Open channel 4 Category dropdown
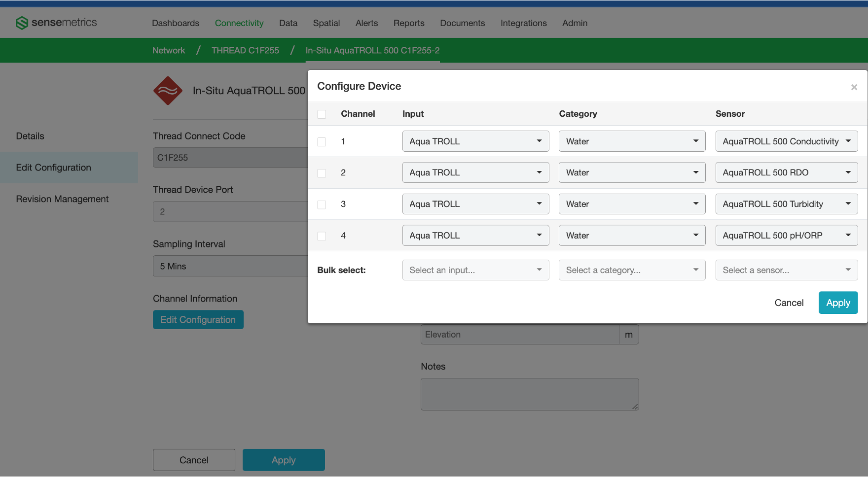This screenshot has width=868, height=477. (632, 236)
